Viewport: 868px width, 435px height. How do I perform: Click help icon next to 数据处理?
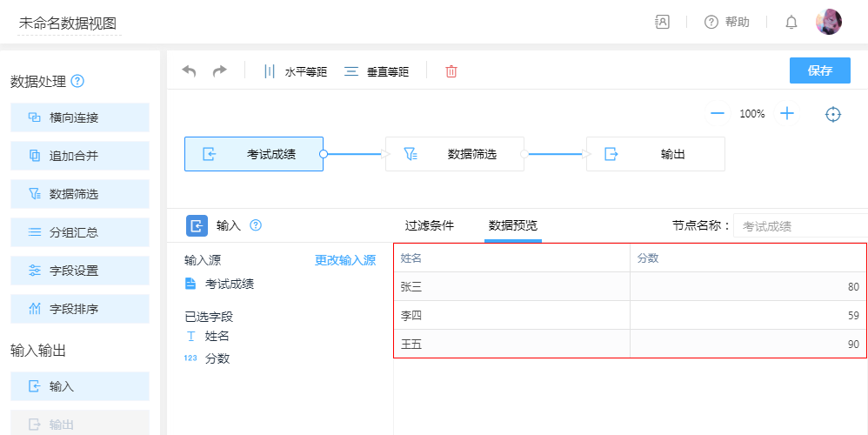tap(77, 82)
